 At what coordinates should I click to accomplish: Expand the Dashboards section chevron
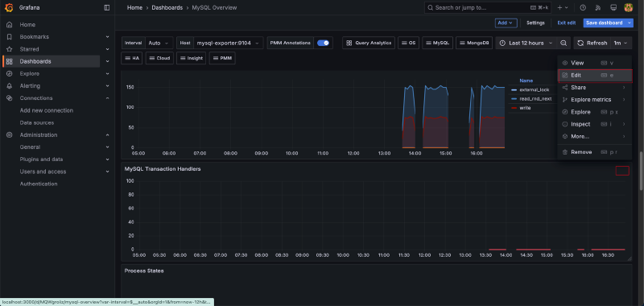107,61
